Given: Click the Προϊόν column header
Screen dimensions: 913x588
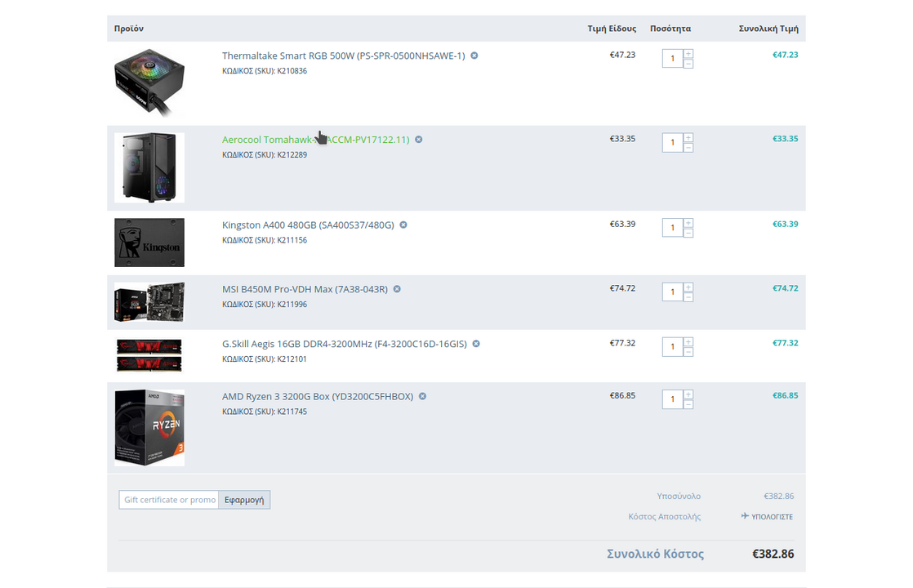Looking at the screenshot, I should pos(129,29).
